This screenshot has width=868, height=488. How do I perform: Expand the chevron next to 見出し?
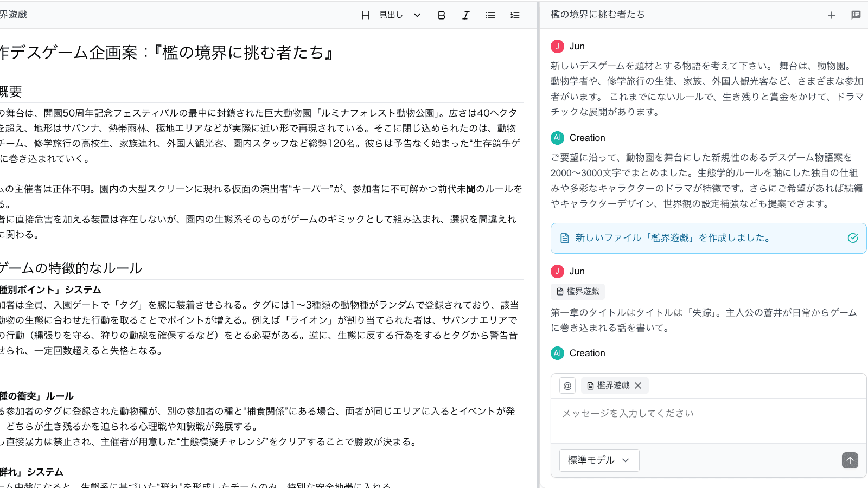[417, 15]
